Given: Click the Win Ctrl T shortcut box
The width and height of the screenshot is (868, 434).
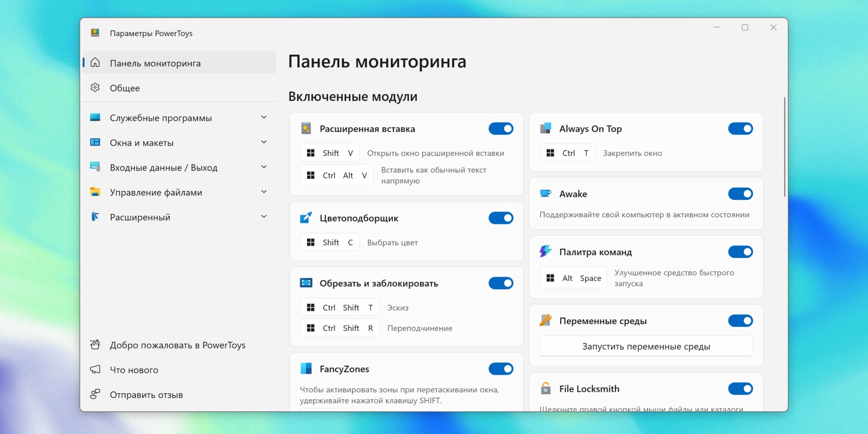Looking at the screenshot, I should click(x=567, y=153).
